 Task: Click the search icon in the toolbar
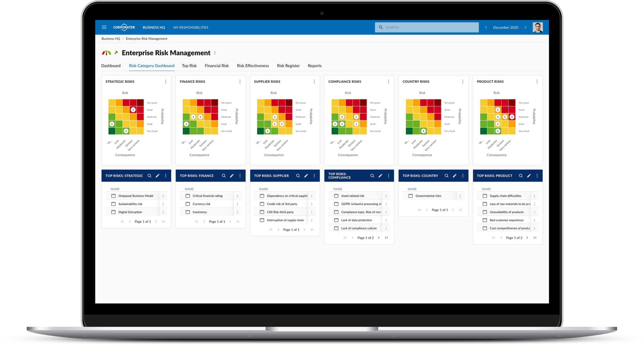(x=381, y=27)
